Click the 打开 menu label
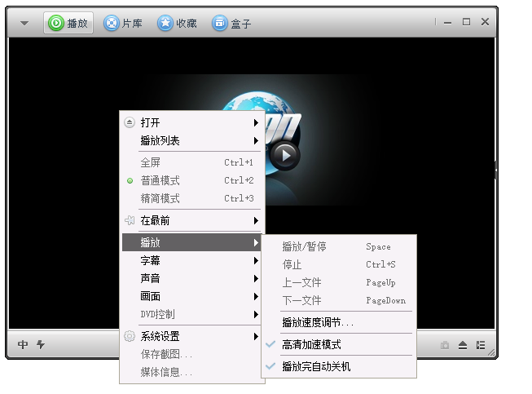Screen dimensions: 532x394 coord(150,122)
